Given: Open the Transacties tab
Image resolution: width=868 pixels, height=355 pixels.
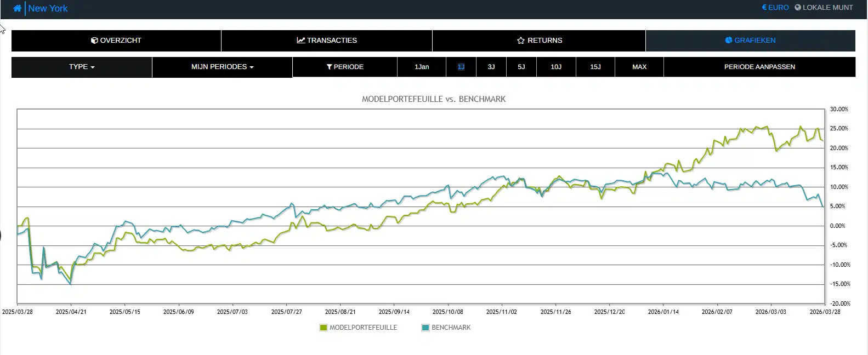Looking at the screenshot, I should (327, 41).
